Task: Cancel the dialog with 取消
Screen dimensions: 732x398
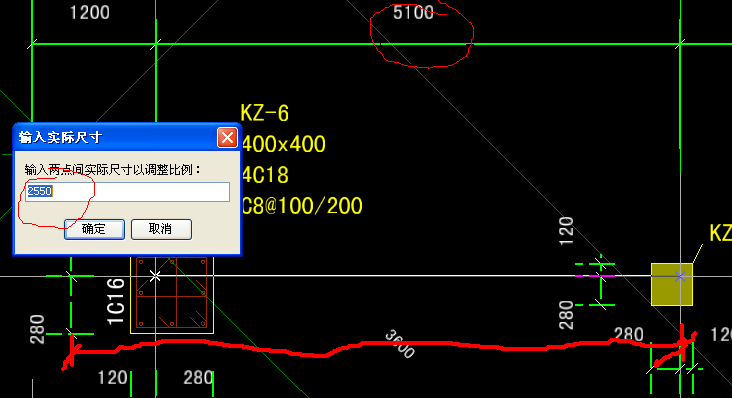Action: click(161, 229)
